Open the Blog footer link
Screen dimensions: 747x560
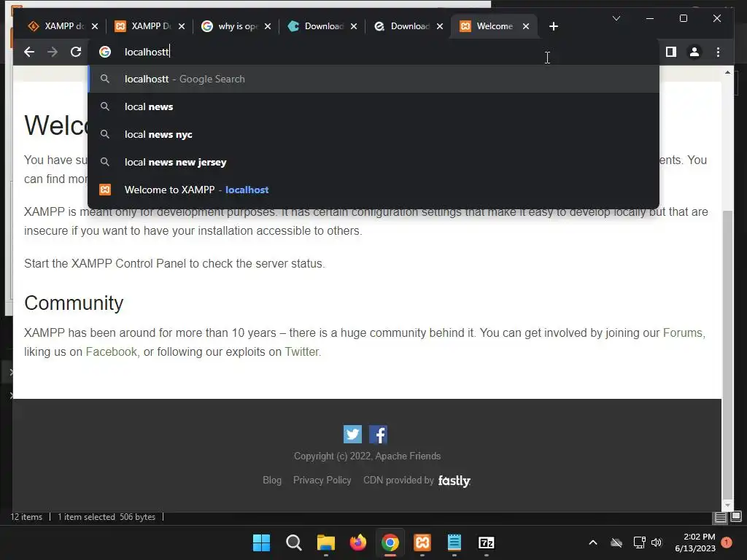pos(272,480)
